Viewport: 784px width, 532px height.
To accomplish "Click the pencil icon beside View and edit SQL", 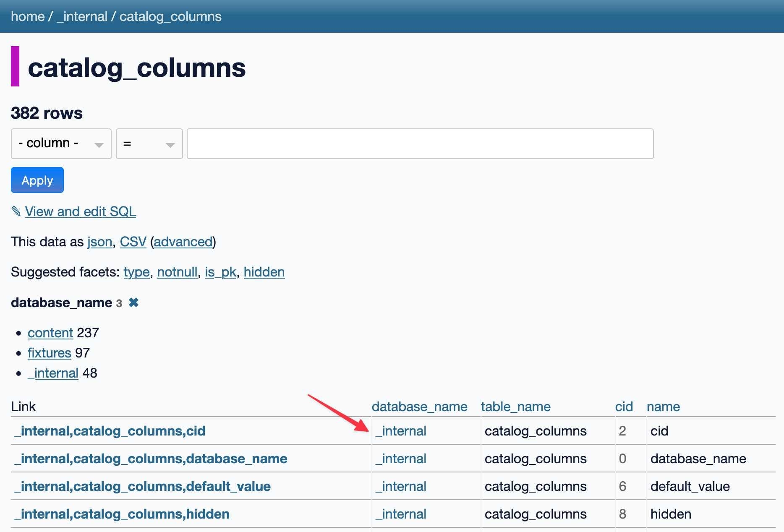I will pyautogui.click(x=16, y=211).
